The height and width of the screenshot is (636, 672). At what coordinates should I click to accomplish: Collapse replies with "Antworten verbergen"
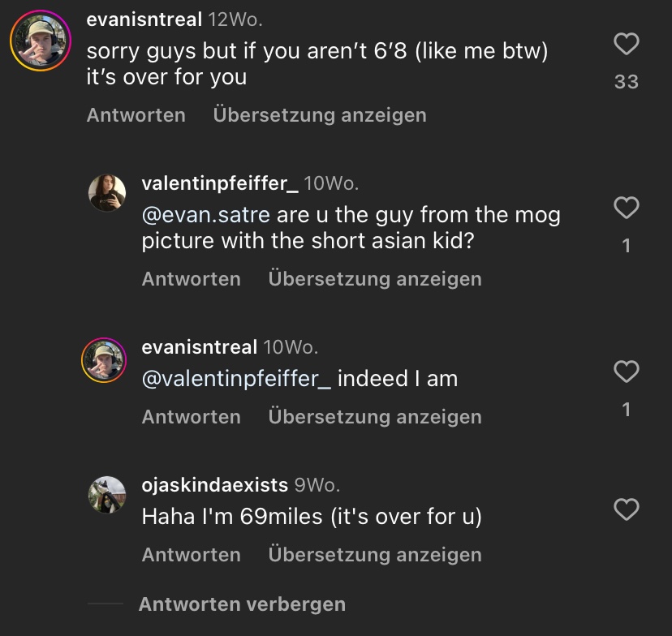point(242,604)
